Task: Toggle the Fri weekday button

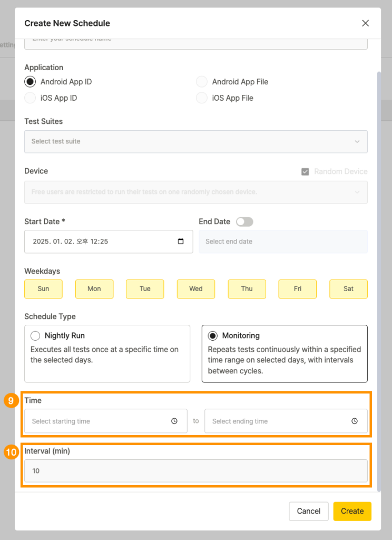Action: pos(297,288)
